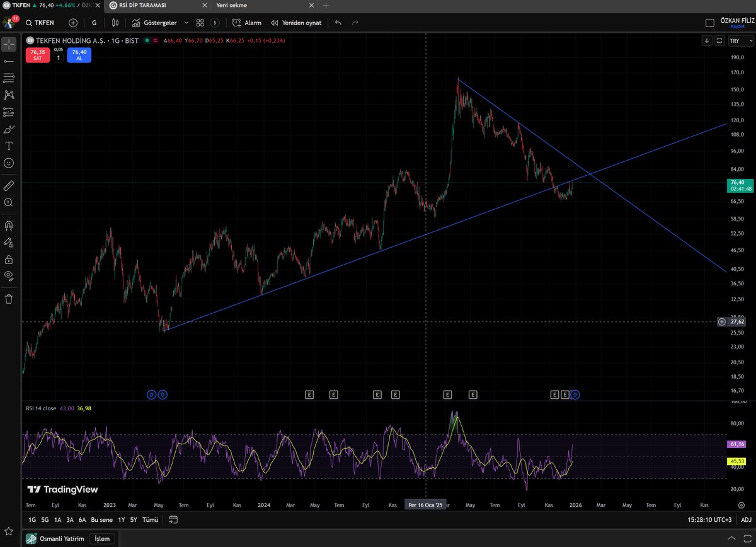Set the date range to 1G

[32, 520]
